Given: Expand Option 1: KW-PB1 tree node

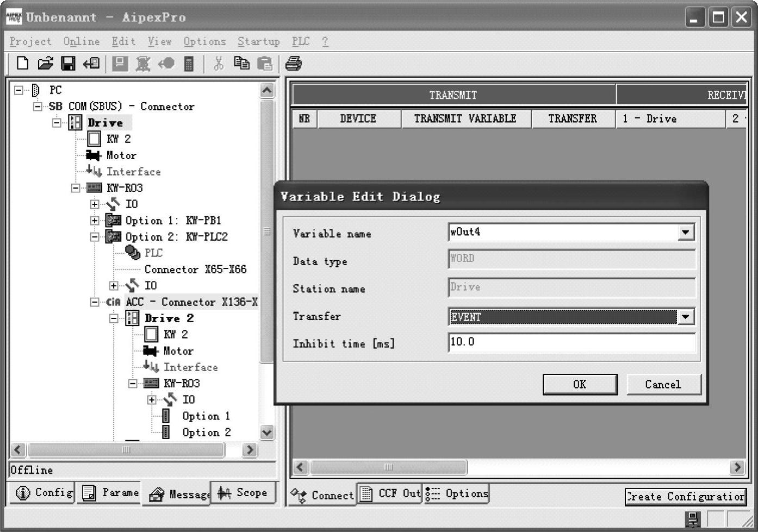Looking at the screenshot, I should point(95,221).
